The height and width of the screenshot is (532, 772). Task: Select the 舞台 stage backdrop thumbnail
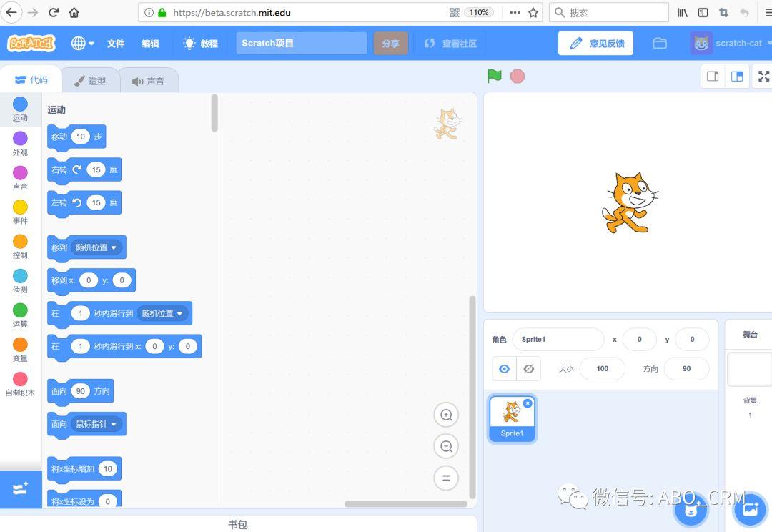[x=750, y=369]
